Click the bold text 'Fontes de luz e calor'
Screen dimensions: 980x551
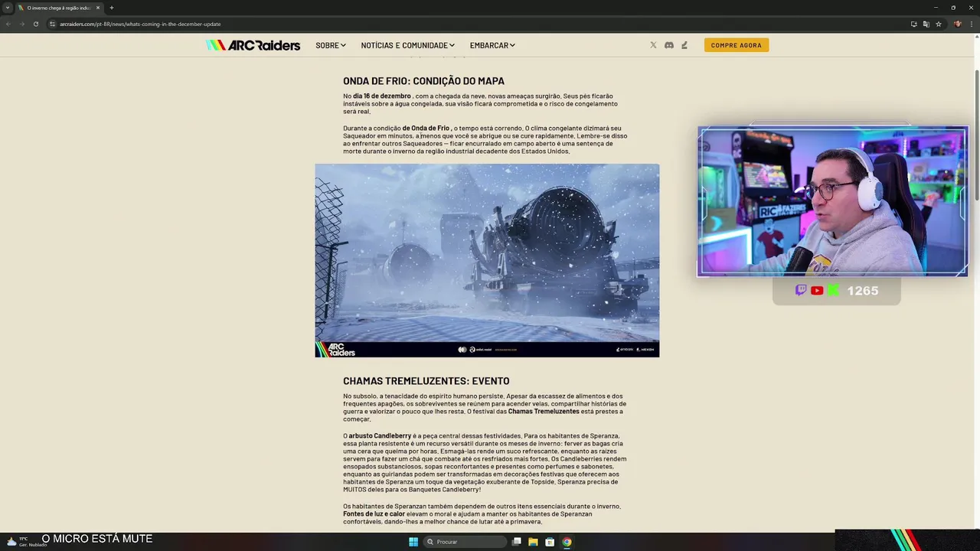pos(374,514)
